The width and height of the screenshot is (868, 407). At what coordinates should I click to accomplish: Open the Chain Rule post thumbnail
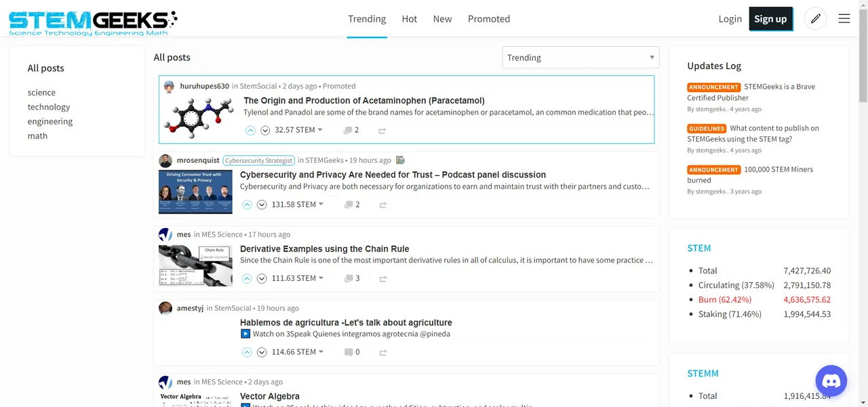(x=195, y=265)
